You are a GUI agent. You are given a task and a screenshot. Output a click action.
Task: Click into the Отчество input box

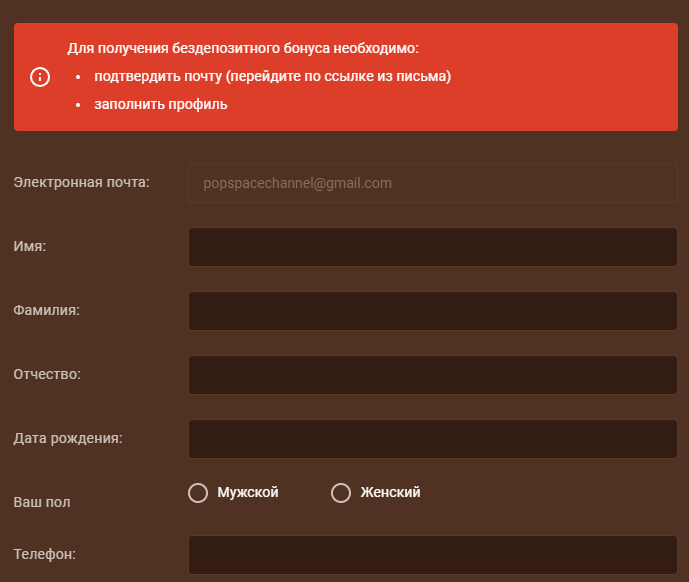click(432, 375)
